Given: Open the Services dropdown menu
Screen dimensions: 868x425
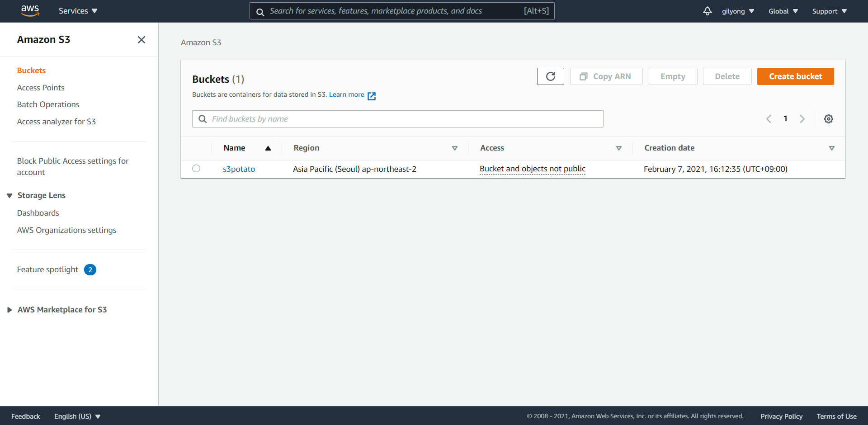Looking at the screenshot, I should click(78, 11).
